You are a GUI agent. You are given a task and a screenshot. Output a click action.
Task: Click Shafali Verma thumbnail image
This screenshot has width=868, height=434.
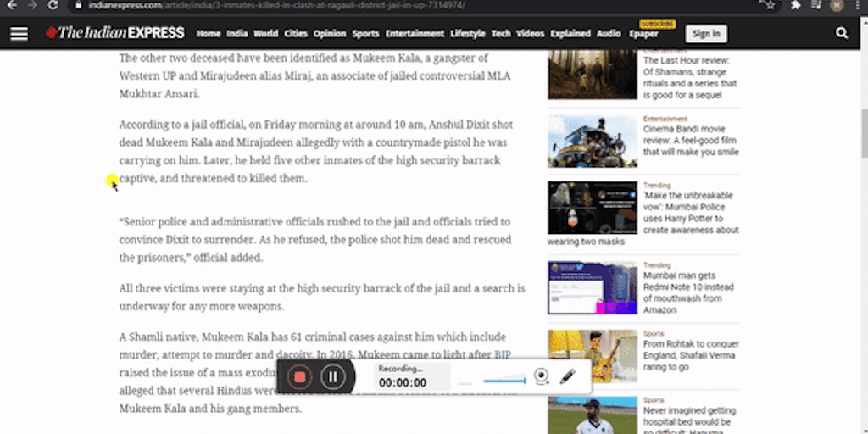pos(593,356)
